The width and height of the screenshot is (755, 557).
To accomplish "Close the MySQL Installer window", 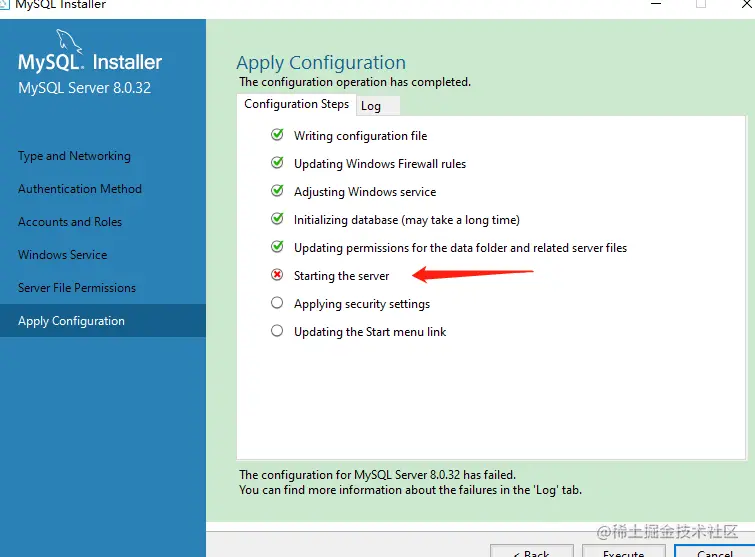I will coord(746,4).
